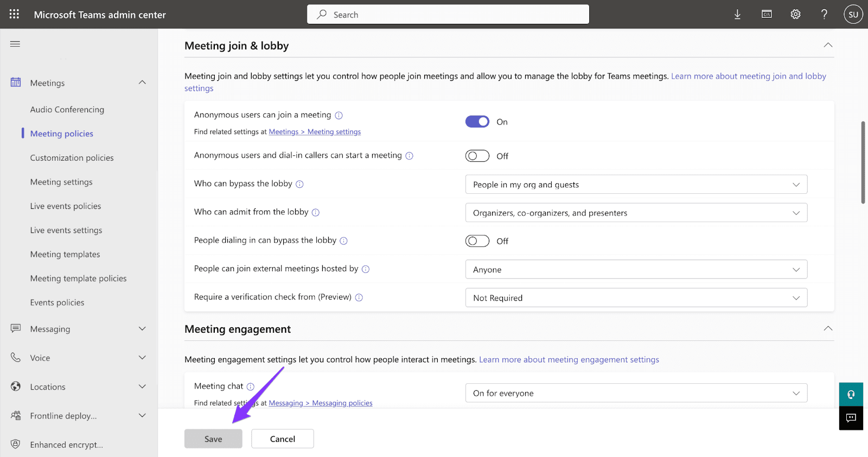
Task: Collapse the navigation hamburger menu
Action: [15, 44]
